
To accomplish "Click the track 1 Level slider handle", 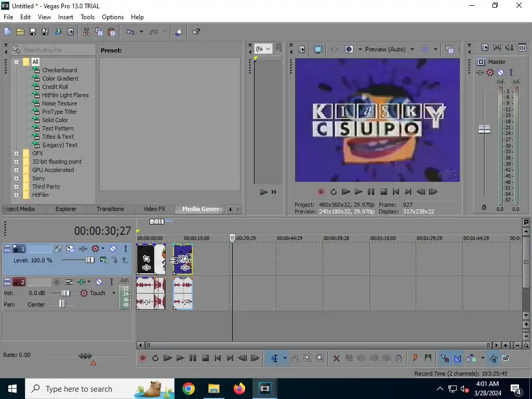I will 90,260.
